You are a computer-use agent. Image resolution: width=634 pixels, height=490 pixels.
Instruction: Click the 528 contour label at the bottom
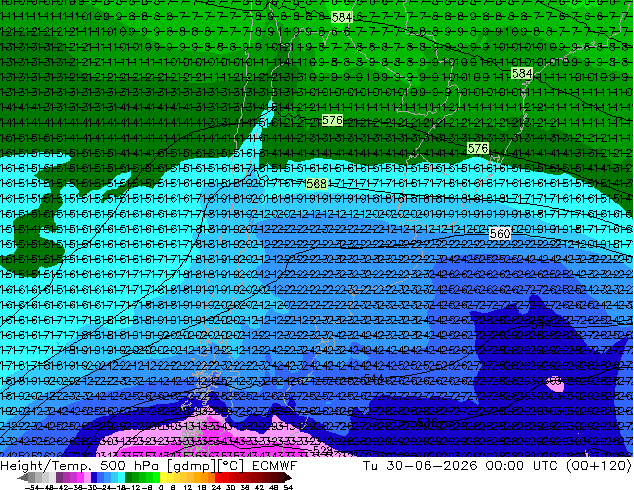[x=323, y=450]
